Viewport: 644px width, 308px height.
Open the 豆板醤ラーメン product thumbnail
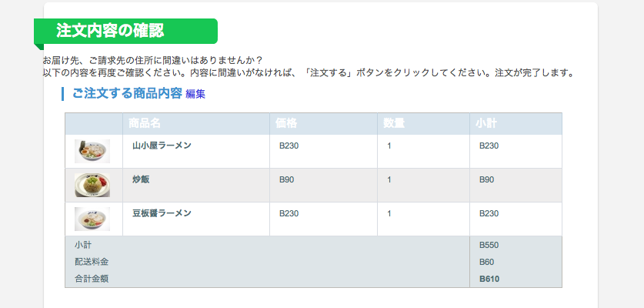[92, 219]
